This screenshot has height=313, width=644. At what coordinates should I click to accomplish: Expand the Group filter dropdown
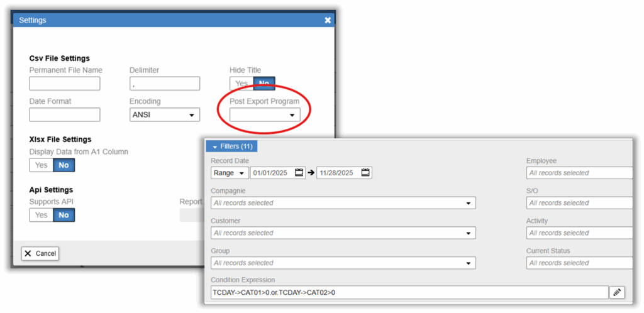pos(343,263)
